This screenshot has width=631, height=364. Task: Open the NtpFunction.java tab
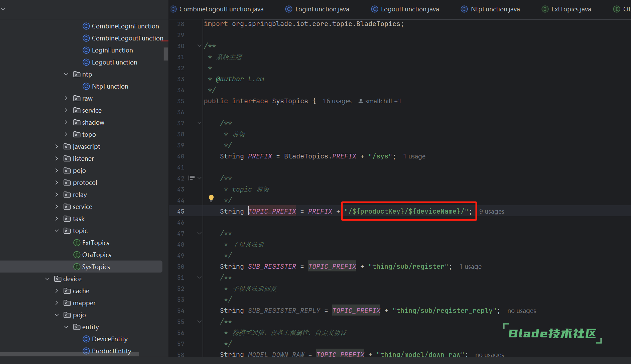[491, 9]
